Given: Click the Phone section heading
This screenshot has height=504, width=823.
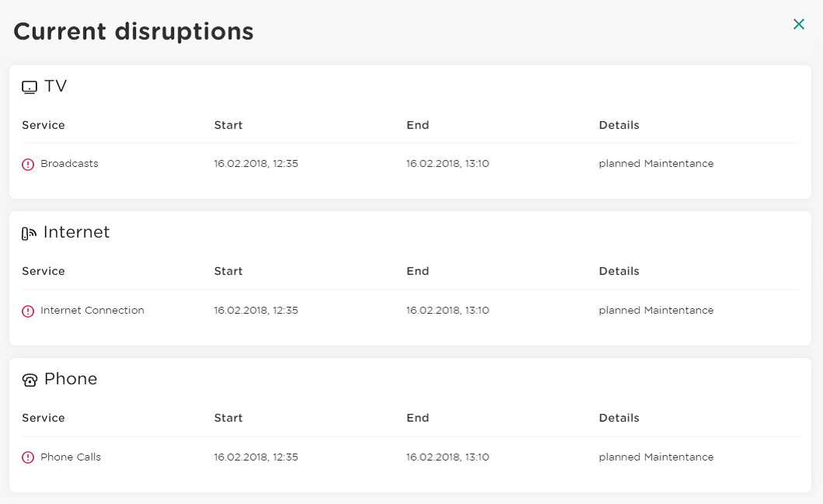Looking at the screenshot, I should click(71, 379).
